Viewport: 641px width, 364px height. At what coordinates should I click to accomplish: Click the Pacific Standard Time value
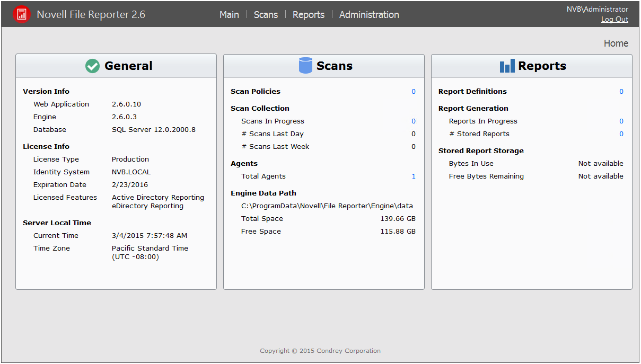coord(150,248)
